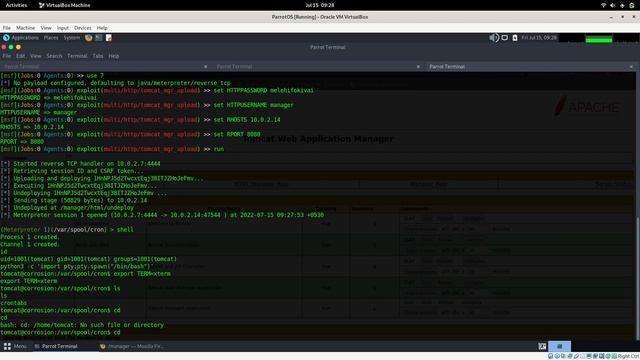Open the VirtualBox Devices menu

pos(82,28)
